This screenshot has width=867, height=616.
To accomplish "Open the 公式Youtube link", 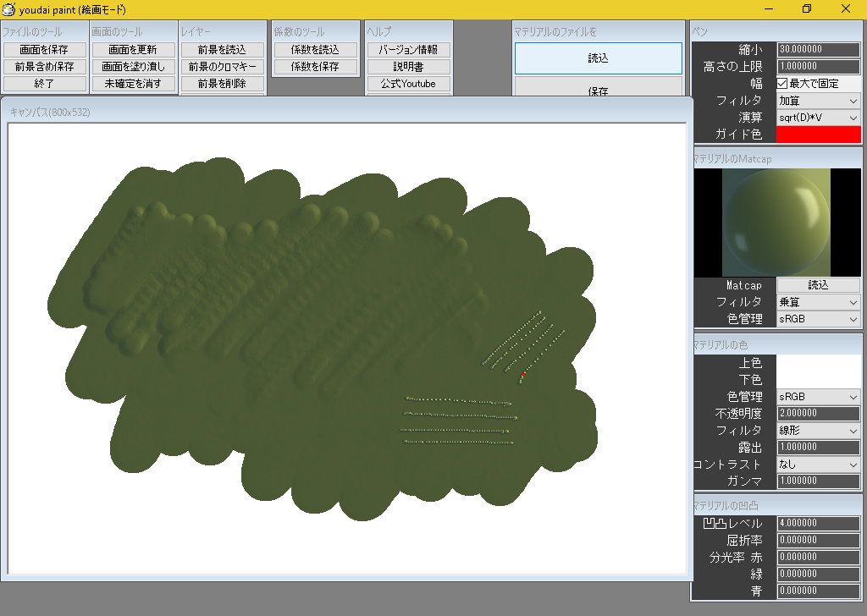I will [x=409, y=84].
